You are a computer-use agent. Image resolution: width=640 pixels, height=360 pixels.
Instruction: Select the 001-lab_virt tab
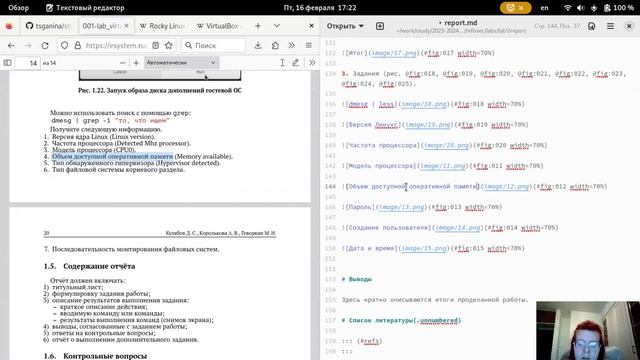point(100,26)
